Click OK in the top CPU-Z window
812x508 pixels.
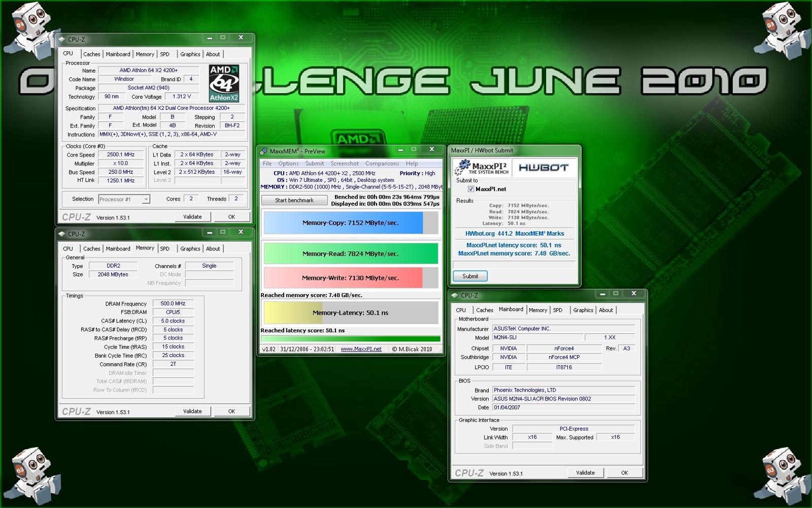[x=232, y=217]
